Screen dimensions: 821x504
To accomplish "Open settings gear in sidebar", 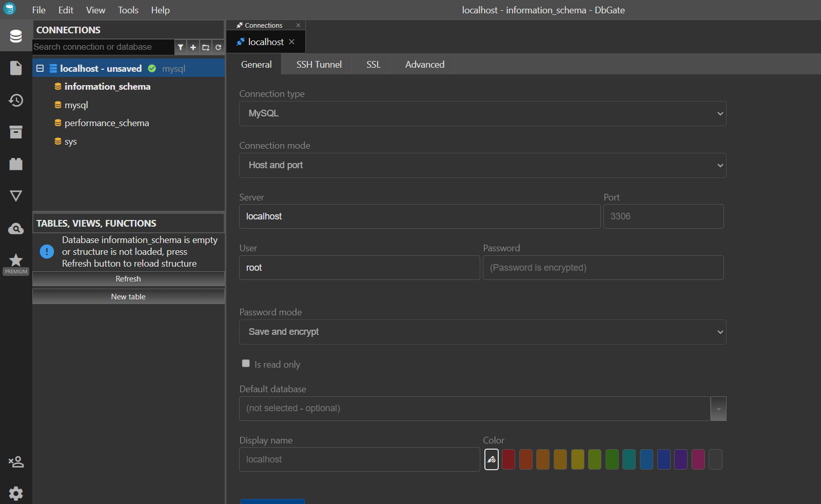I will coord(16,493).
